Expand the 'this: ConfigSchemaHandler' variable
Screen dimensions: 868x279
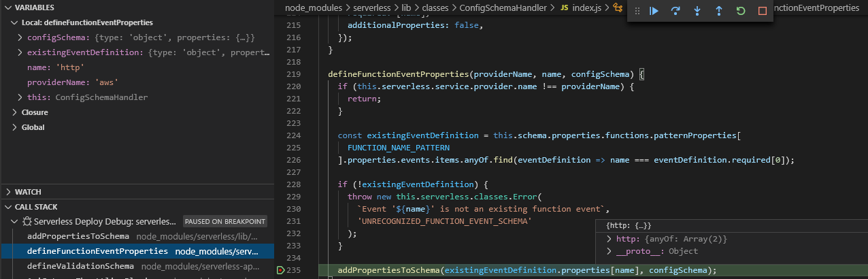click(x=20, y=97)
